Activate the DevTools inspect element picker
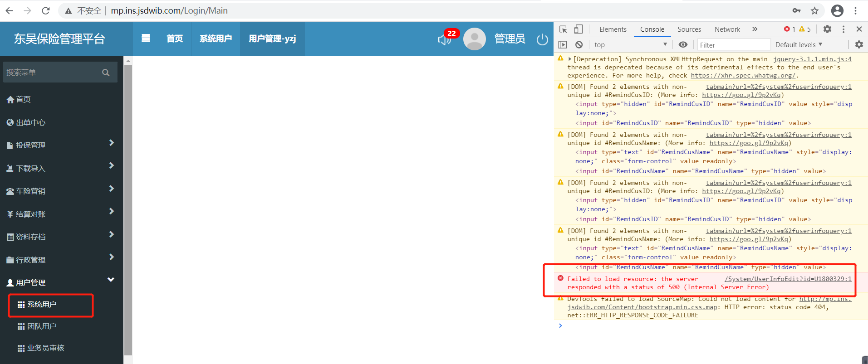 pos(563,29)
